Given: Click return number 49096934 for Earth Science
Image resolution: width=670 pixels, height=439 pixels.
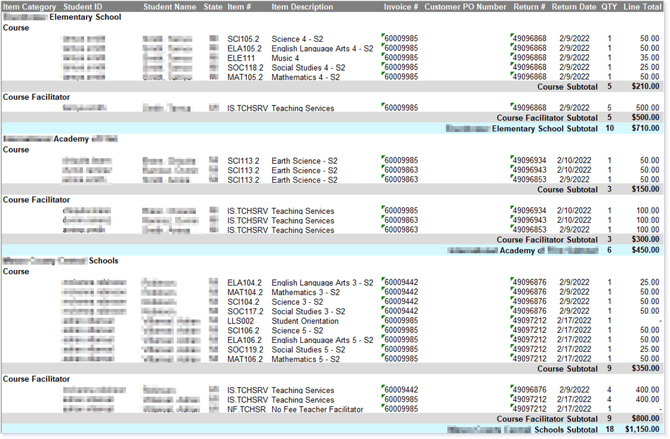Looking at the screenshot, I should (529, 160).
